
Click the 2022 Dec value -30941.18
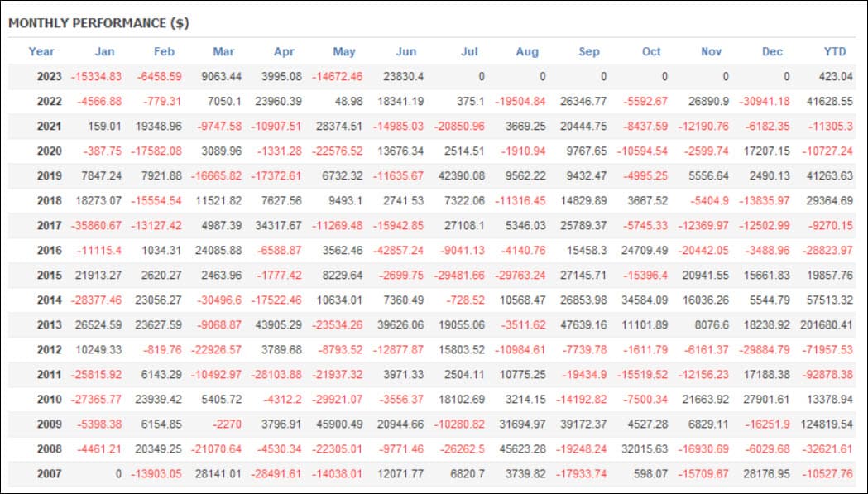coord(764,101)
